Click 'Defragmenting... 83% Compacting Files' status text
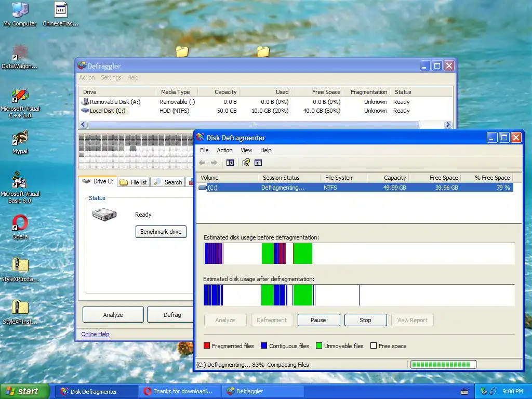Viewport: 532px width, 399px height. (253, 365)
